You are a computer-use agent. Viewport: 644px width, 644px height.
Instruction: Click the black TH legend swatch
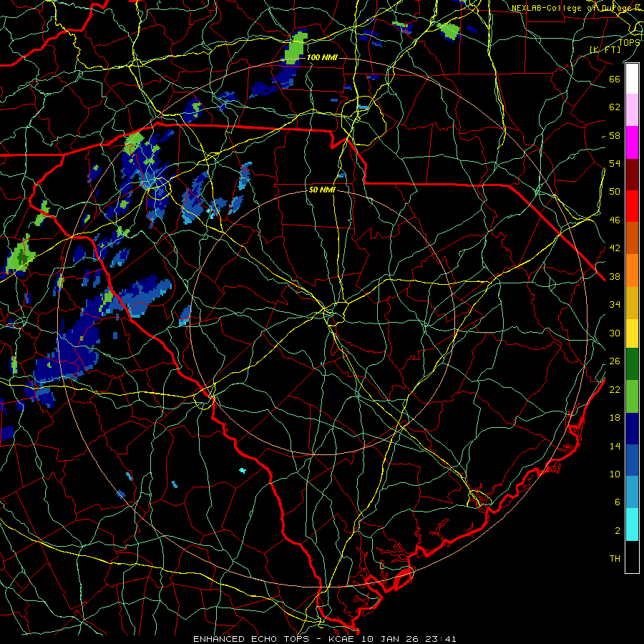click(x=632, y=557)
